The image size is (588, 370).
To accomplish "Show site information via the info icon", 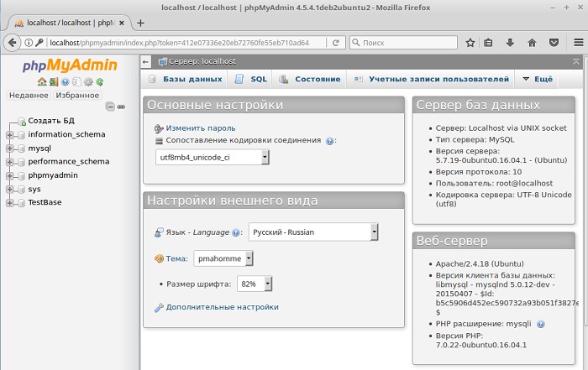I will (x=29, y=43).
